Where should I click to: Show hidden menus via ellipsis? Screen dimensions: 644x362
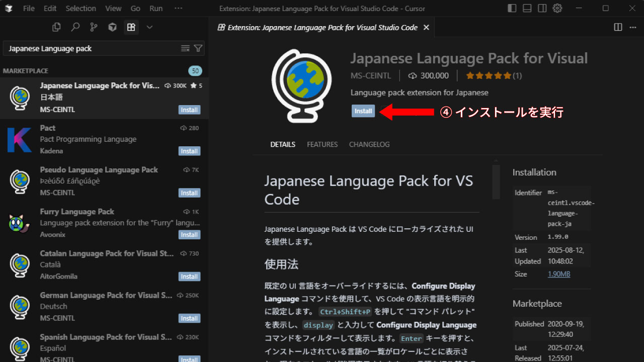click(x=178, y=9)
